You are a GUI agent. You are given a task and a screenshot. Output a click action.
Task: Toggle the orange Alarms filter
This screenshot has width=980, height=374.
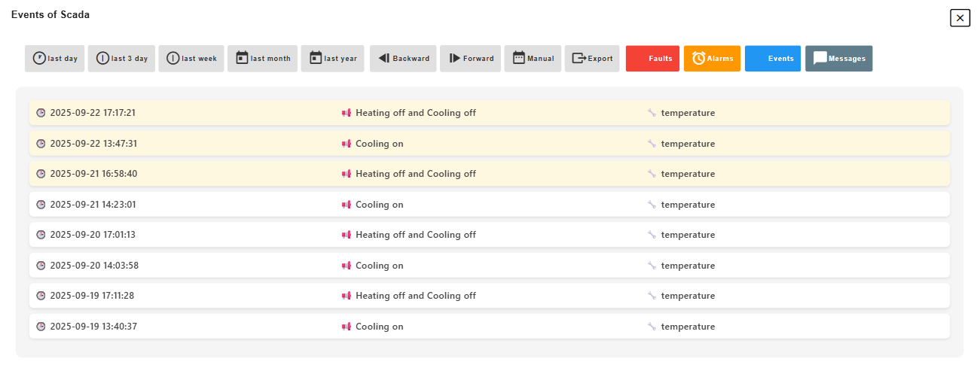(713, 59)
